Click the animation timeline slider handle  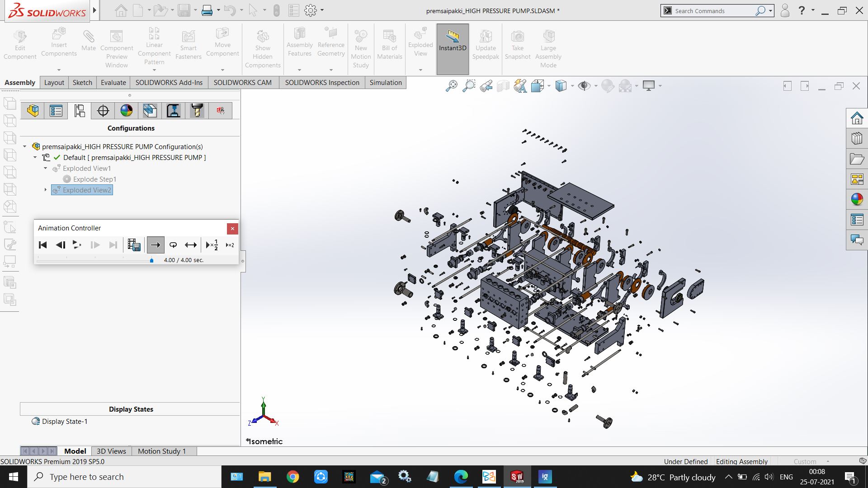tap(151, 260)
